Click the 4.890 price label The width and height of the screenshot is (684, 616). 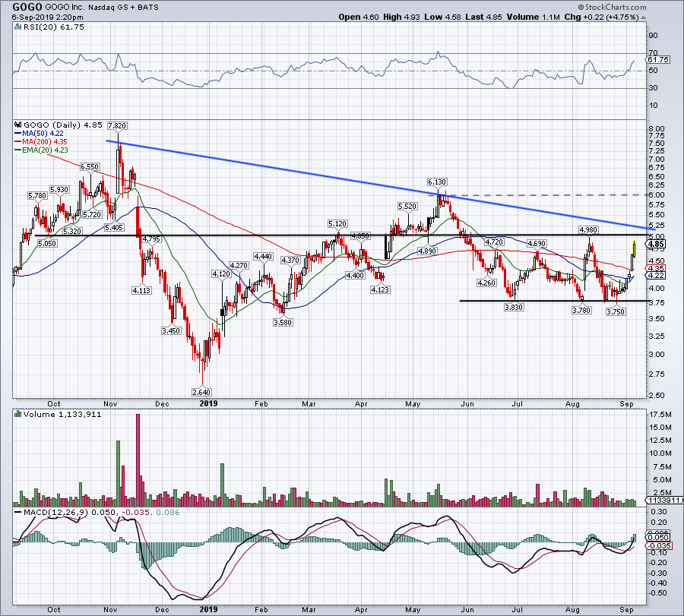[427, 251]
